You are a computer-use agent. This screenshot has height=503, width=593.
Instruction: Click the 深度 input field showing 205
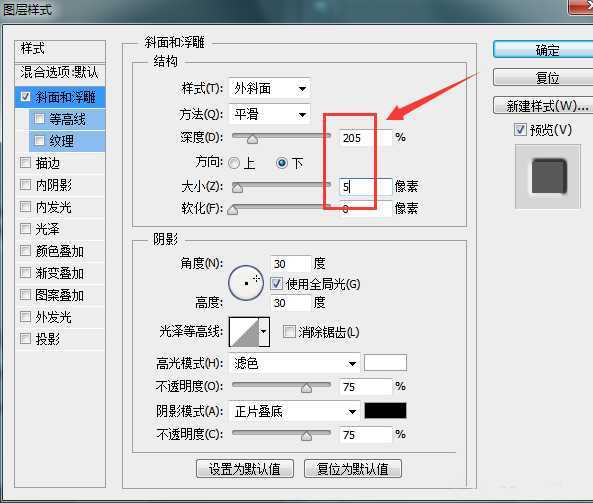pyautogui.click(x=365, y=138)
